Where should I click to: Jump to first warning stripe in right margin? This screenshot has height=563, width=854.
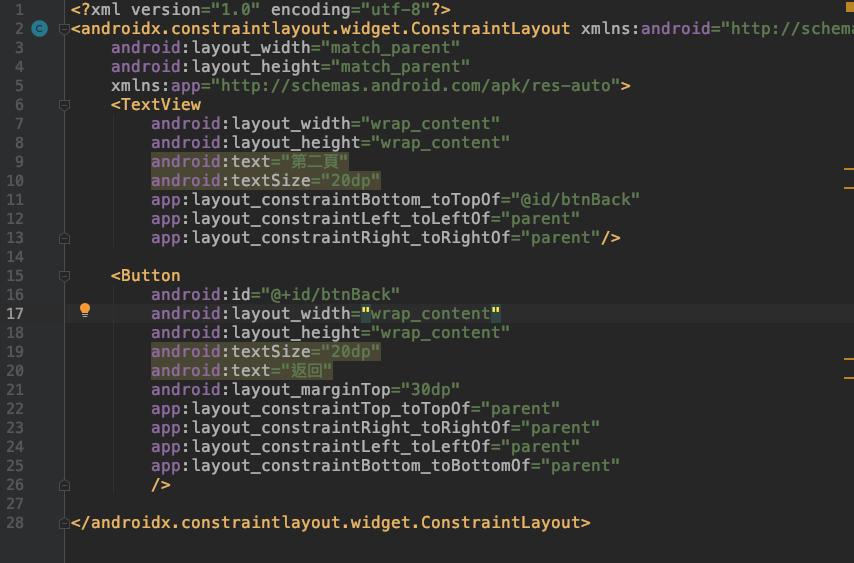pyautogui.click(x=848, y=167)
